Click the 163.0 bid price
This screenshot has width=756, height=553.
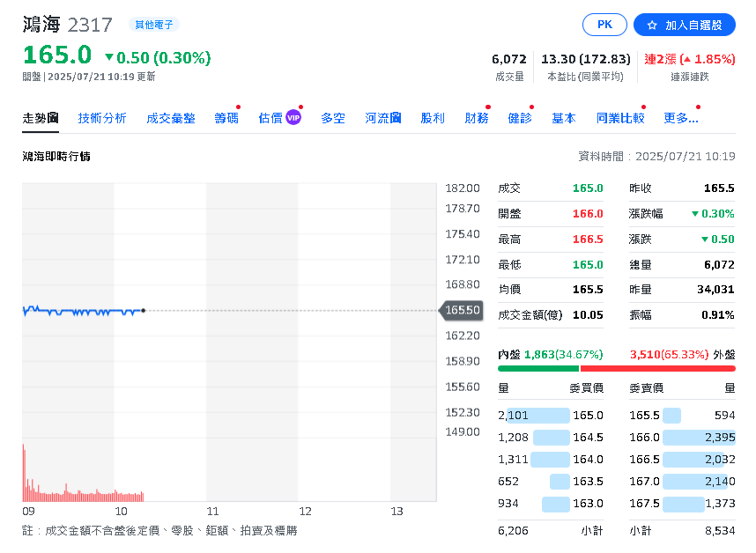[588, 504]
